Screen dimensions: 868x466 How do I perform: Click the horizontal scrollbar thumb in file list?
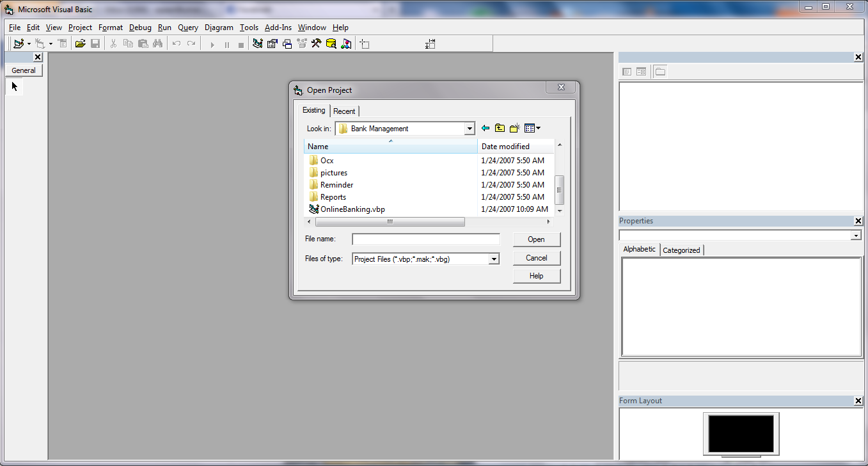[390, 221]
